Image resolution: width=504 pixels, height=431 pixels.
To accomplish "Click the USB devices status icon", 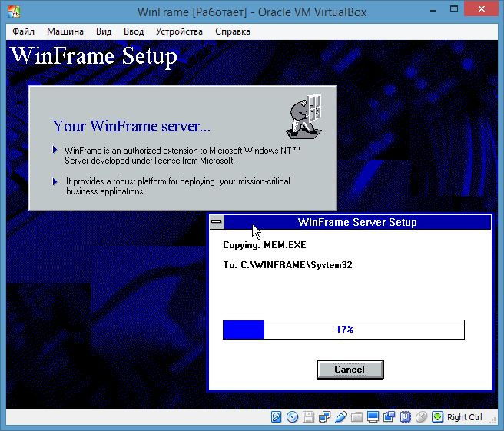I will (340, 417).
